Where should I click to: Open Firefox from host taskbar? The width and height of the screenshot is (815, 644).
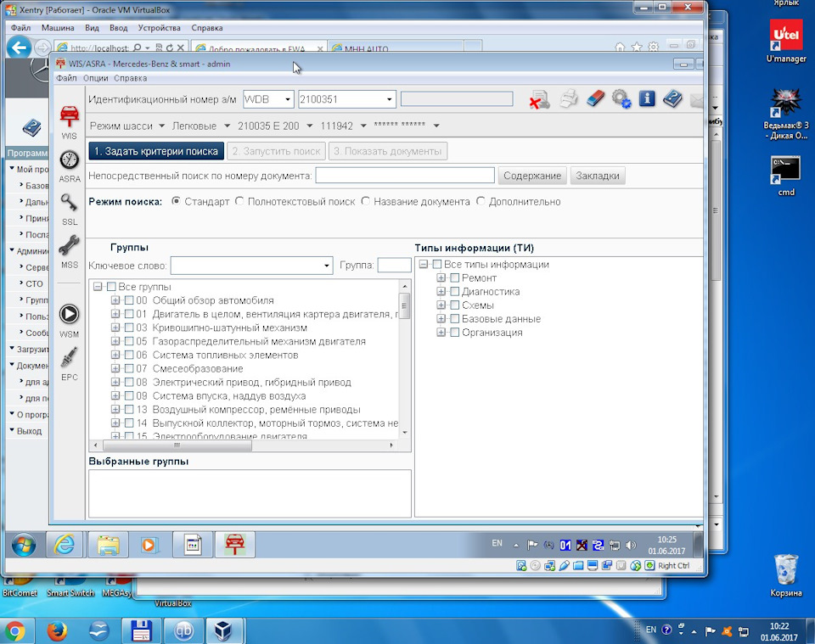57,631
